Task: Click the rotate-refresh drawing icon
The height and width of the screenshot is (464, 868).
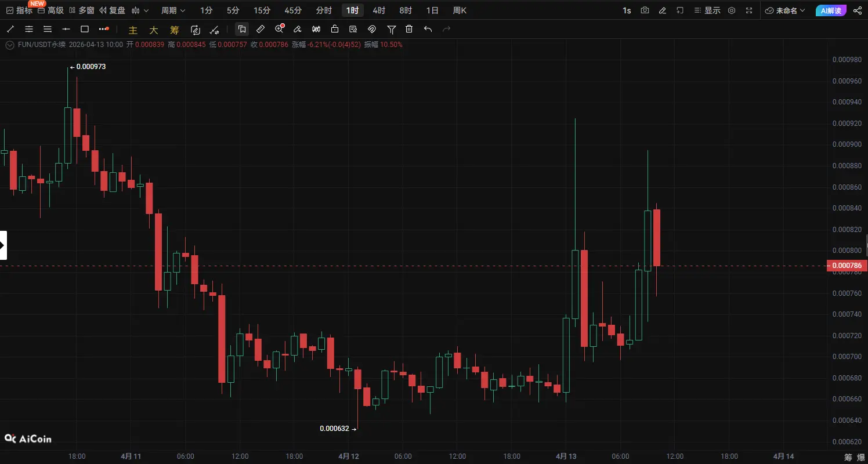Action: pos(196,30)
